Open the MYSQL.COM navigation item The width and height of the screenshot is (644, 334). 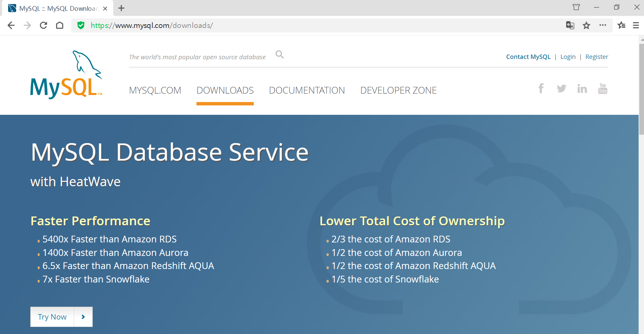pos(155,90)
